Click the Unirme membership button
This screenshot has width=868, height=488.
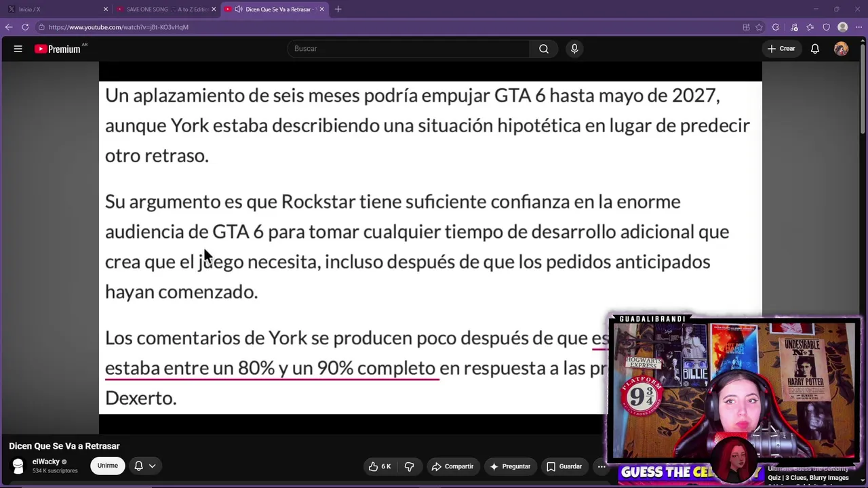[107, 466]
